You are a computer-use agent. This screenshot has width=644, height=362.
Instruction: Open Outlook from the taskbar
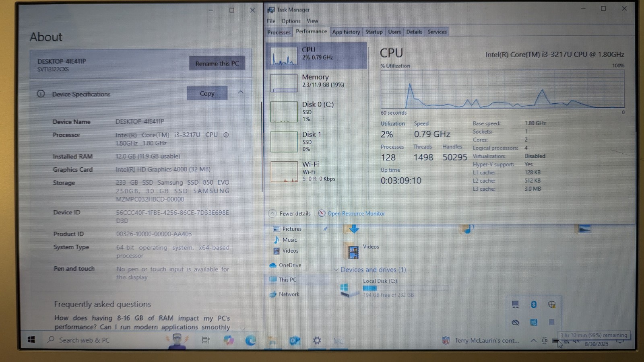295,341
